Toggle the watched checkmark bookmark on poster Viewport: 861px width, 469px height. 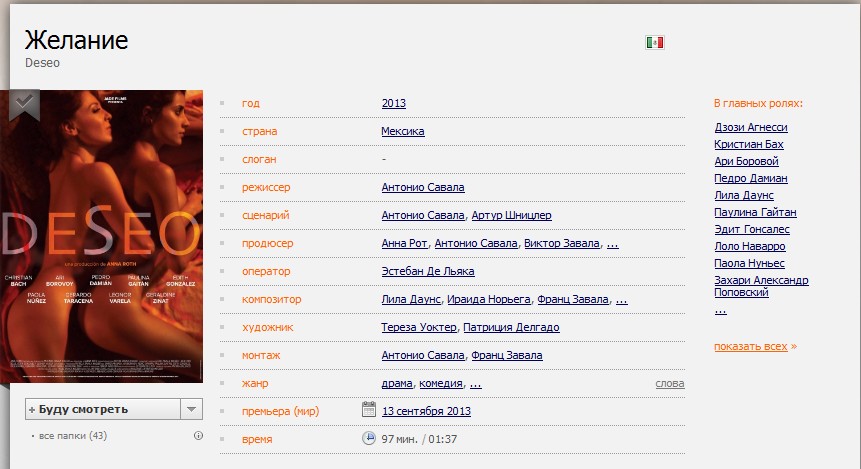tap(24, 104)
